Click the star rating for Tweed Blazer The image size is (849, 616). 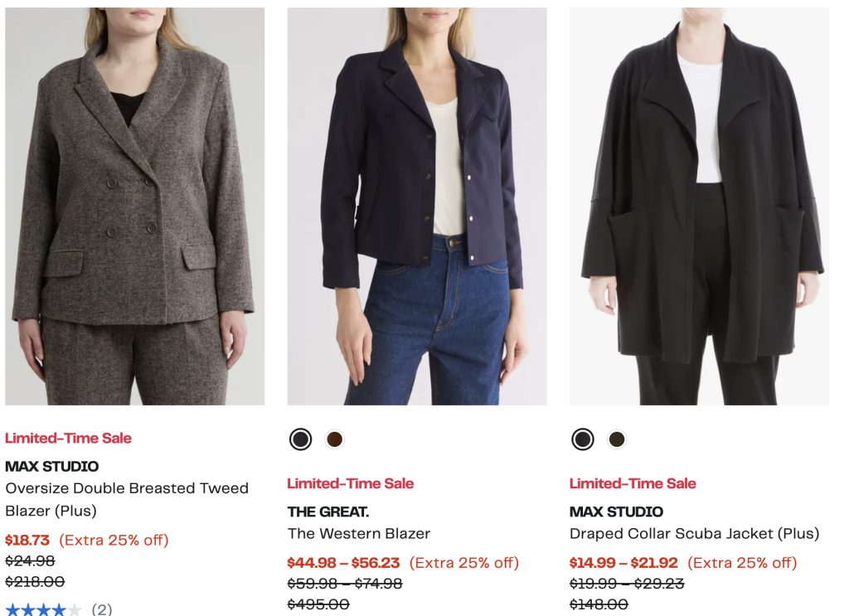tap(43, 610)
